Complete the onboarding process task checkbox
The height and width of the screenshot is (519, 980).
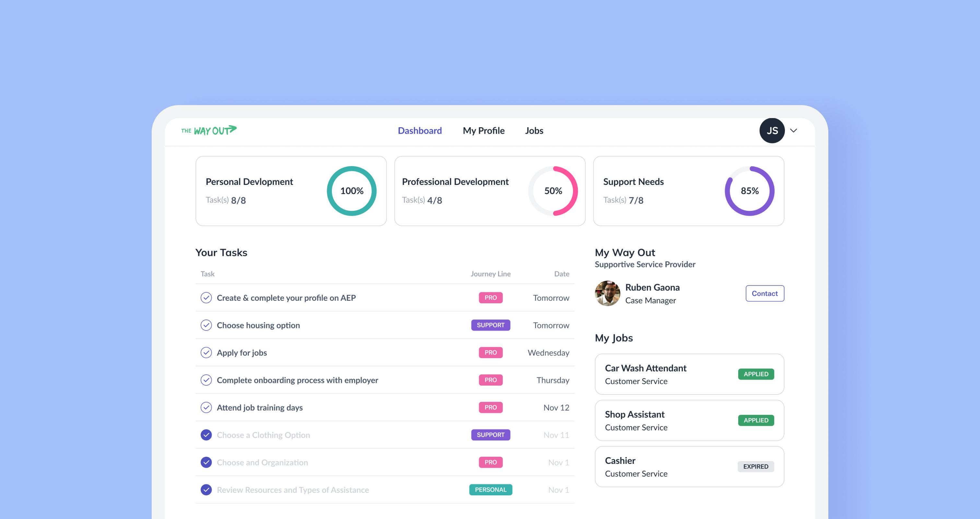click(x=206, y=380)
